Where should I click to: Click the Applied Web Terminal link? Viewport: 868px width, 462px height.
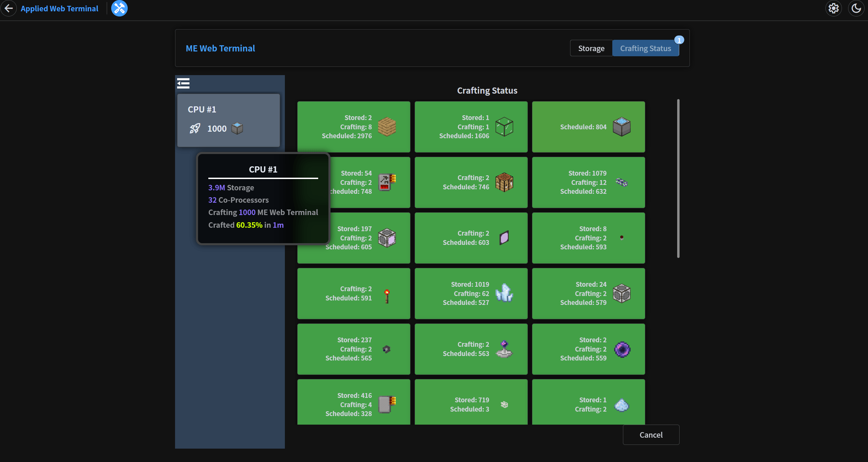pyautogui.click(x=59, y=9)
